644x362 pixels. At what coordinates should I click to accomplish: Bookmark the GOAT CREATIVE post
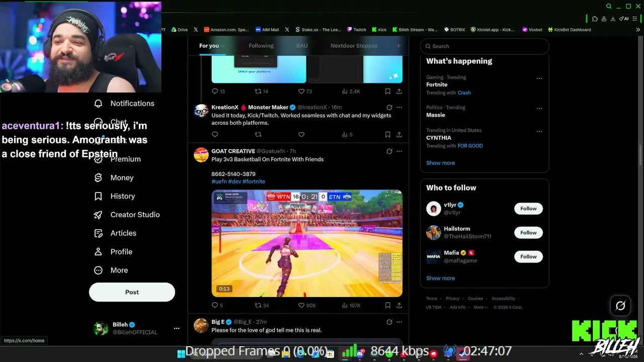tap(387, 305)
